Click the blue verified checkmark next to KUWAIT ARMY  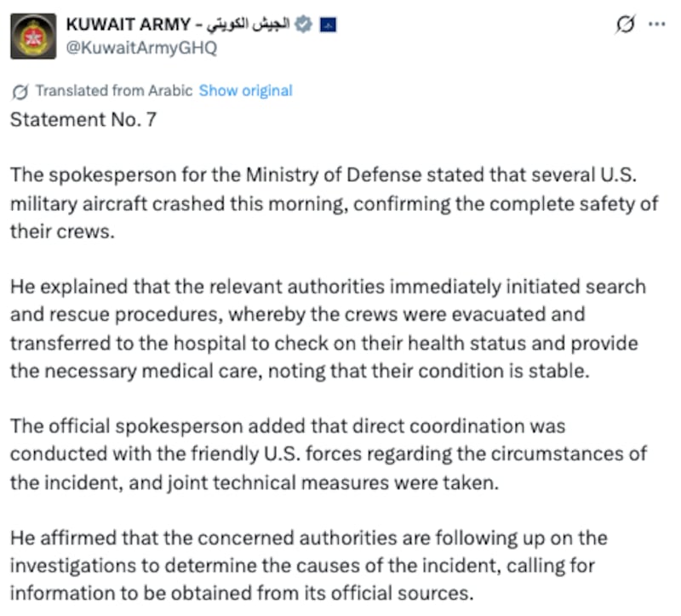tap(305, 26)
